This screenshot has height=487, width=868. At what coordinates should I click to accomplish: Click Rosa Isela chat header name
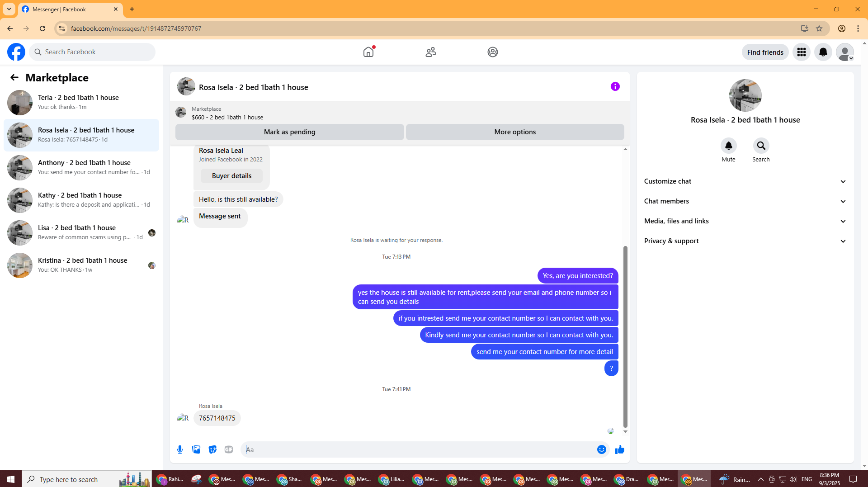coord(253,87)
